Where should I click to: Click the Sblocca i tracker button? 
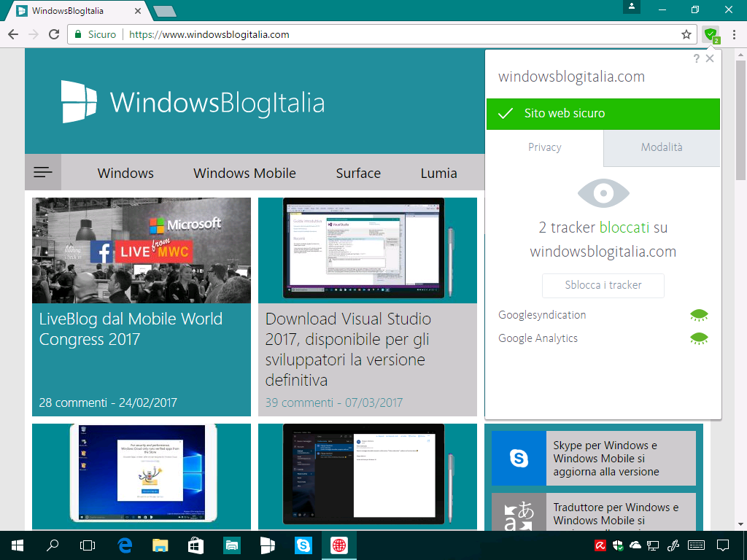603,285
